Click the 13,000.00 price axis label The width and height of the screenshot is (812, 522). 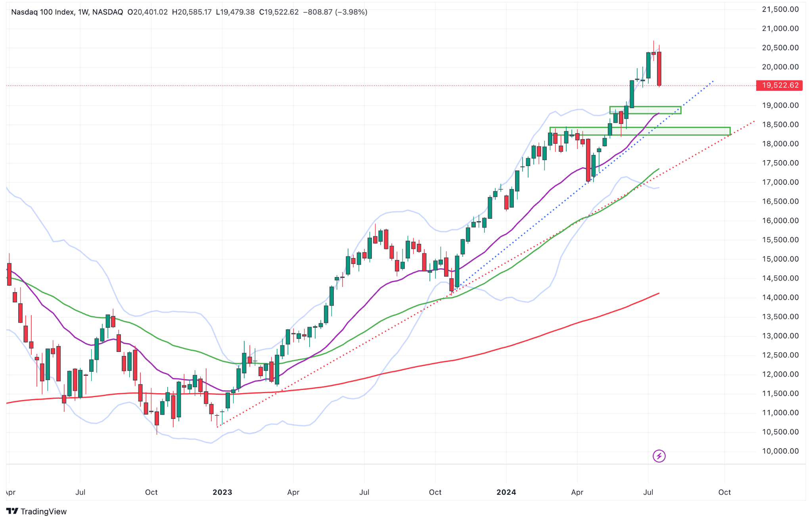click(780, 336)
